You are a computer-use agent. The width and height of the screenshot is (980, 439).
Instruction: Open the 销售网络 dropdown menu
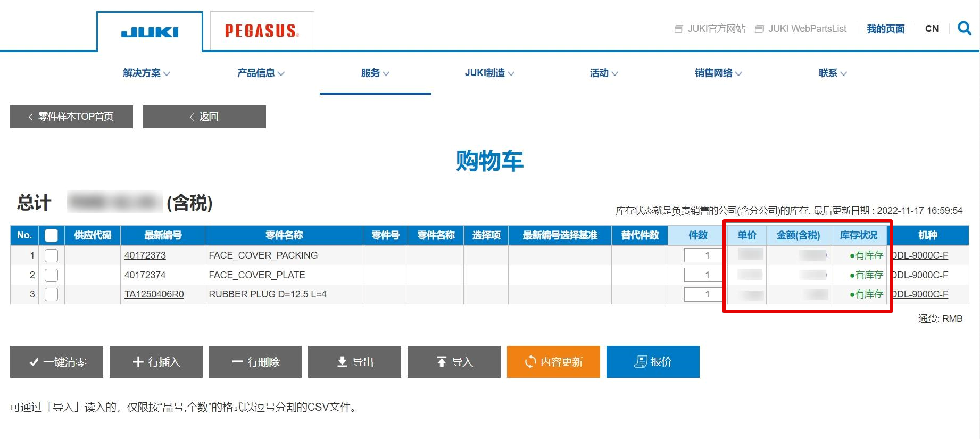point(718,73)
